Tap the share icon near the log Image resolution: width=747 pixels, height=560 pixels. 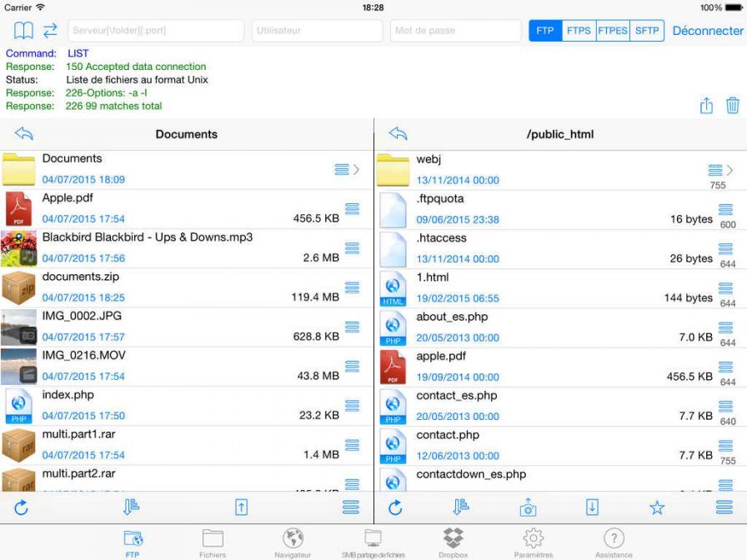pyautogui.click(x=706, y=106)
